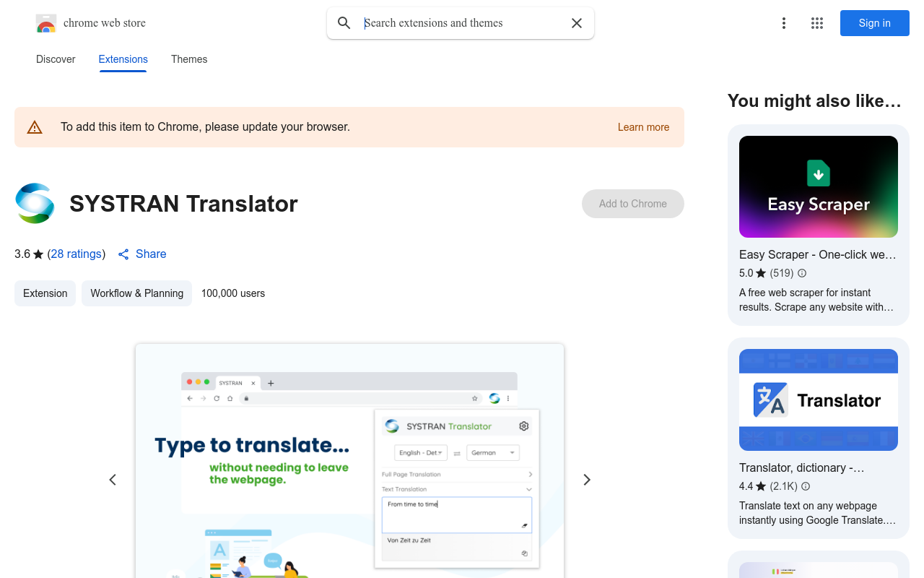This screenshot has height=578, width=924.
Task: Click the Share link
Action: coord(151,254)
